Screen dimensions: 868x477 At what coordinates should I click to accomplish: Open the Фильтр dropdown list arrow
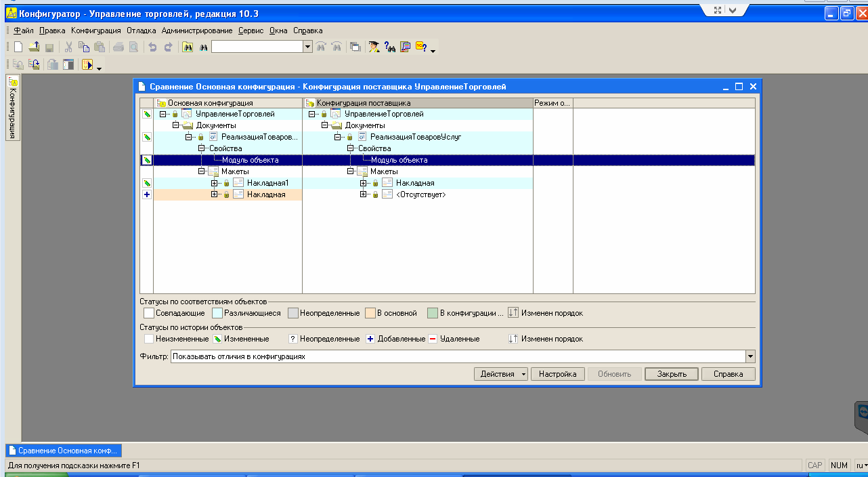point(750,356)
